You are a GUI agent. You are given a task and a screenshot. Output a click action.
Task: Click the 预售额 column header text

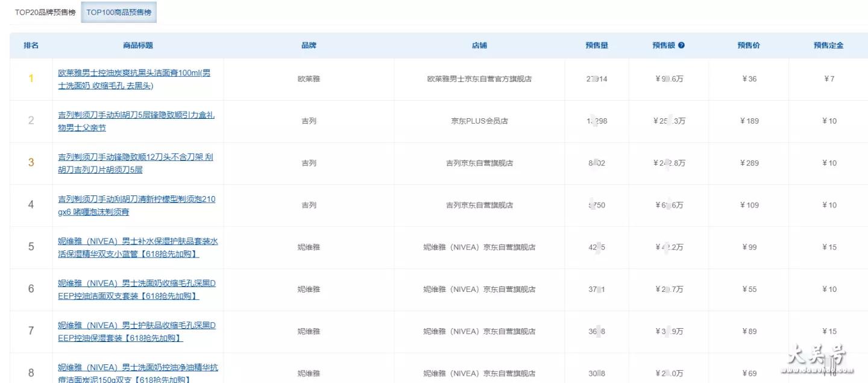click(664, 45)
